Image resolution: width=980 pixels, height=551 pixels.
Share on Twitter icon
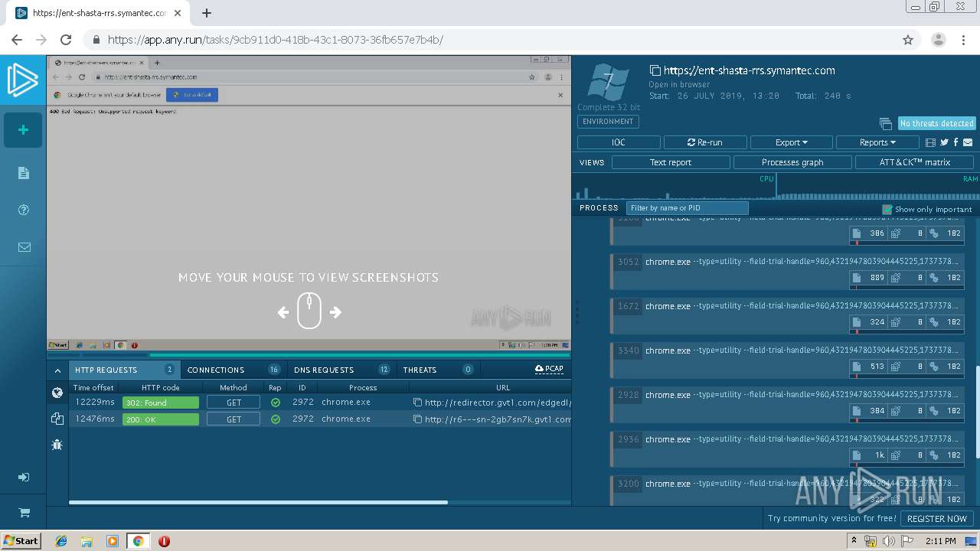point(944,142)
